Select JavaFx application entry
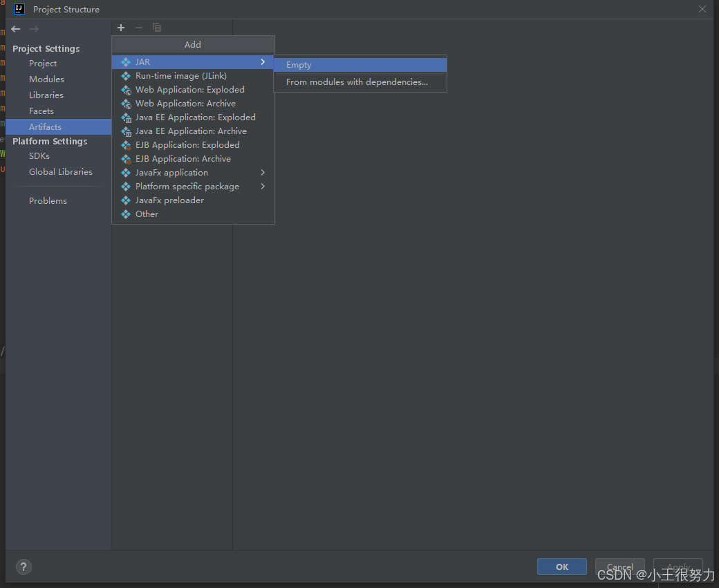 point(193,172)
